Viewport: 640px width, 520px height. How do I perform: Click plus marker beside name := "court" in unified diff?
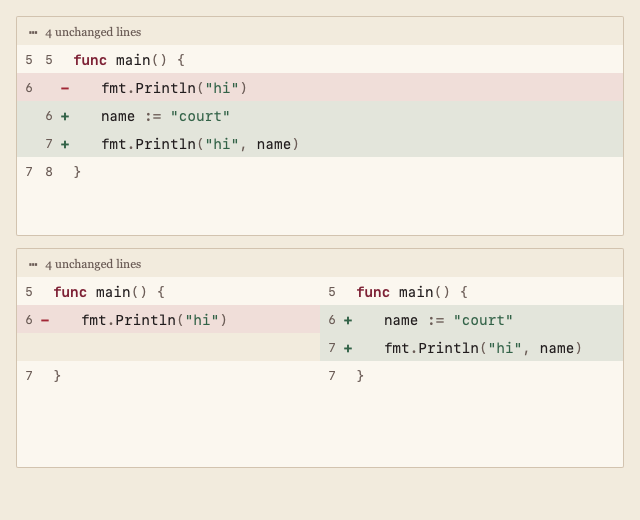pos(65,116)
